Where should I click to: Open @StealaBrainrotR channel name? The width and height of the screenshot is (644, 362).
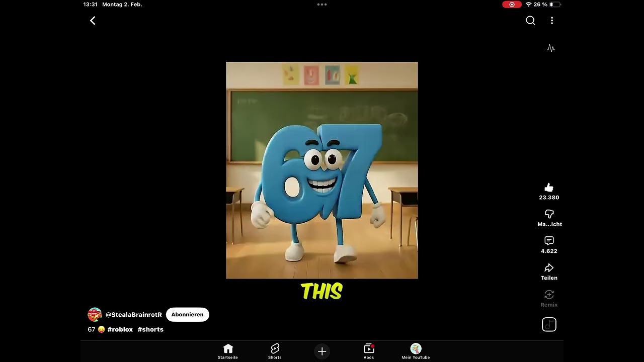(x=134, y=315)
